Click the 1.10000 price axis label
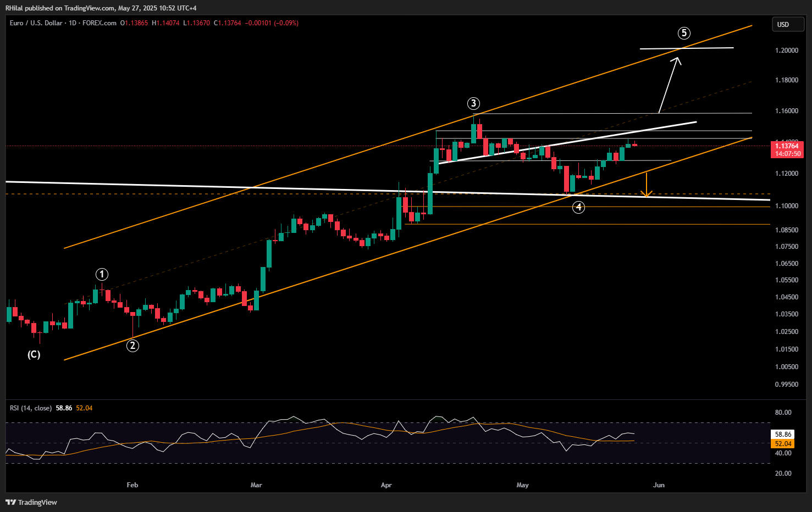This screenshot has height=512, width=812. (787, 206)
